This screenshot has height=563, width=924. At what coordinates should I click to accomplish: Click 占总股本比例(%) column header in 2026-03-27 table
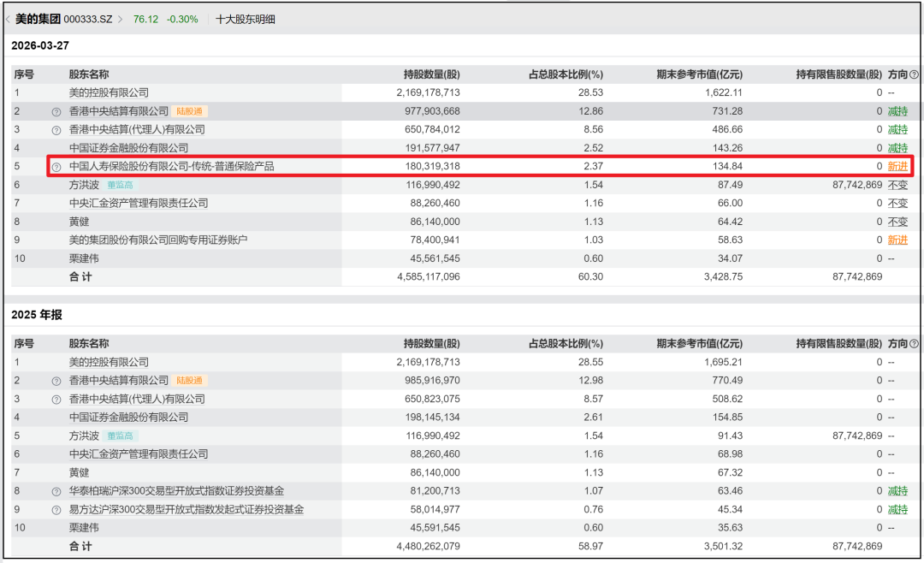[x=566, y=74]
